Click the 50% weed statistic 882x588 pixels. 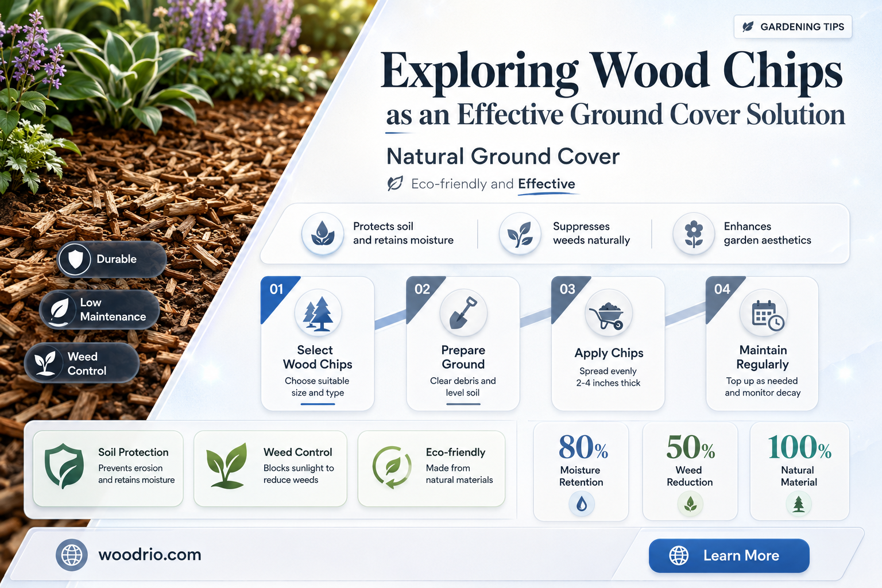pyautogui.click(x=690, y=447)
